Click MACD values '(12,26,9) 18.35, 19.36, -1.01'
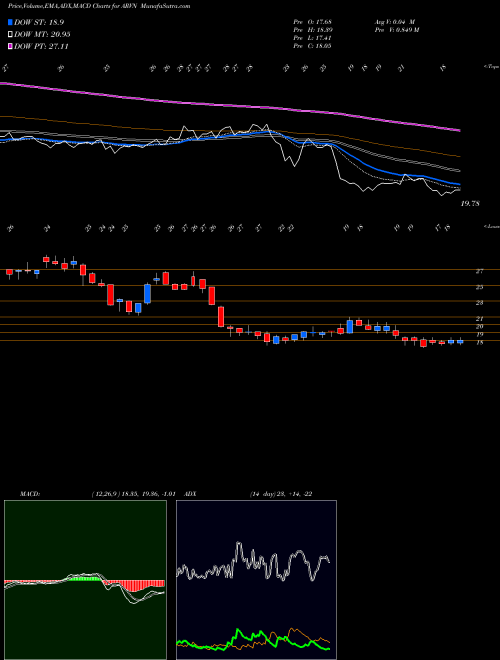 coord(134,494)
